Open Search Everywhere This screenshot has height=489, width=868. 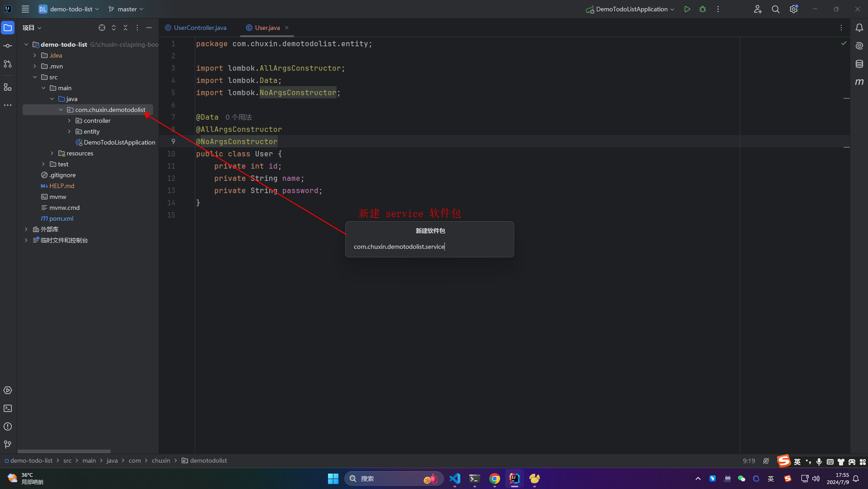point(776,9)
